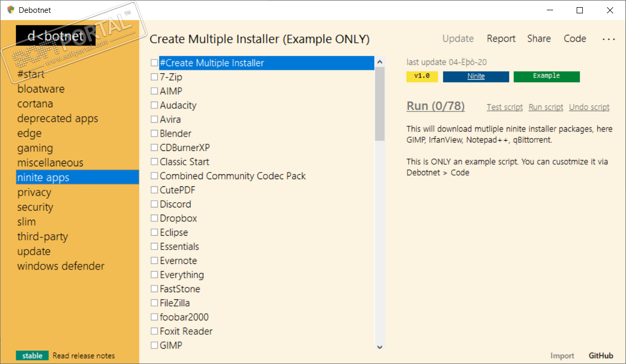Image resolution: width=626 pixels, height=364 pixels.
Task: Tick the 7-Zip checkbox
Action: [154, 77]
